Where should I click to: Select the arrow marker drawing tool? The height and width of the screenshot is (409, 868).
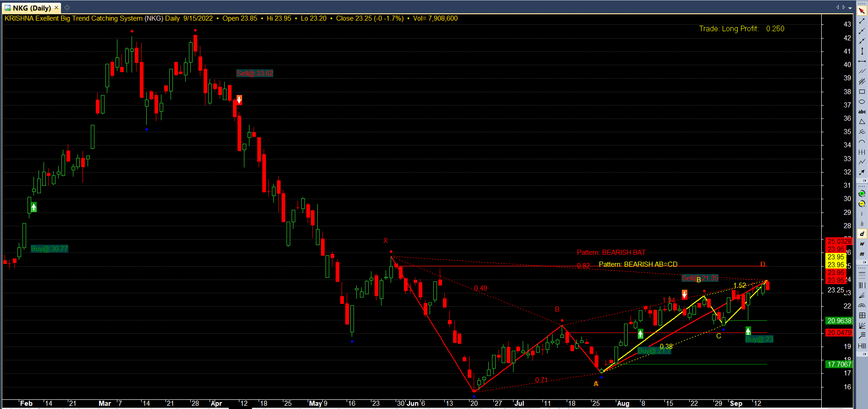click(862, 172)
